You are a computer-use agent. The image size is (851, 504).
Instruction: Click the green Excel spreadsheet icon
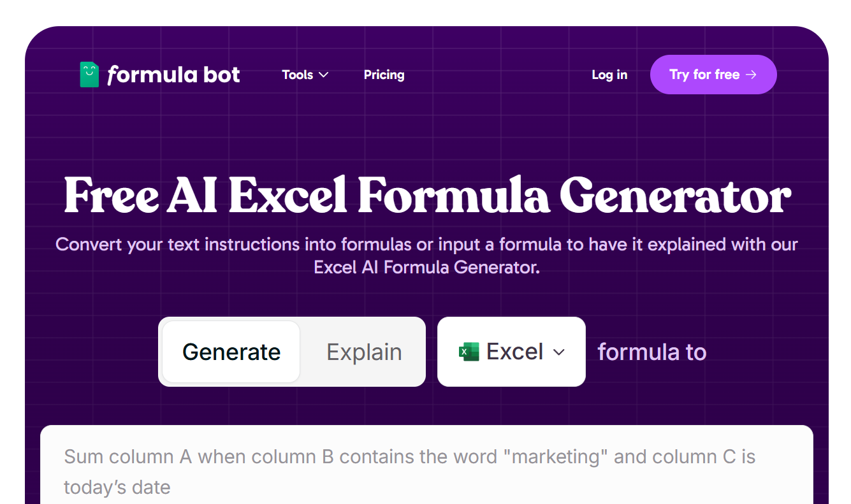coord(469,351)
